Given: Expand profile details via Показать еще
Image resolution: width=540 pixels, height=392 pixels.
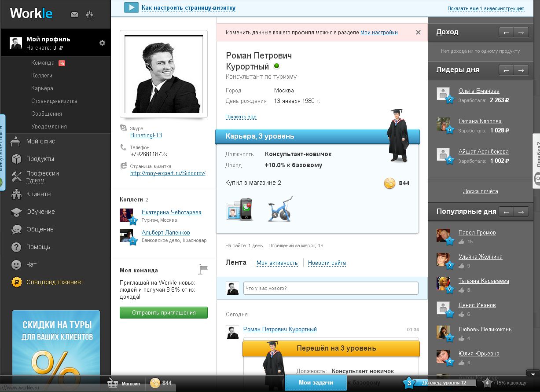Looking at the screenshot, I should [241, 117].
